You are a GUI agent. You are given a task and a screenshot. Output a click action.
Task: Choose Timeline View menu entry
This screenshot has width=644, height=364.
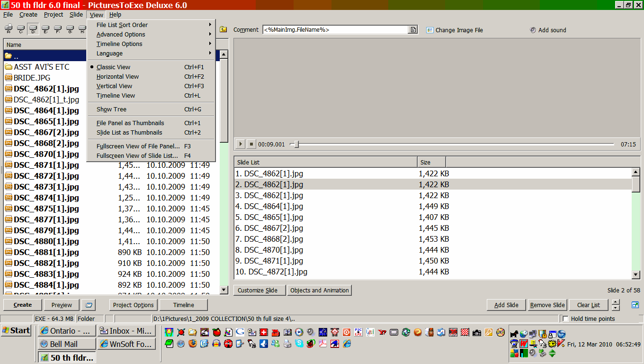152,95
